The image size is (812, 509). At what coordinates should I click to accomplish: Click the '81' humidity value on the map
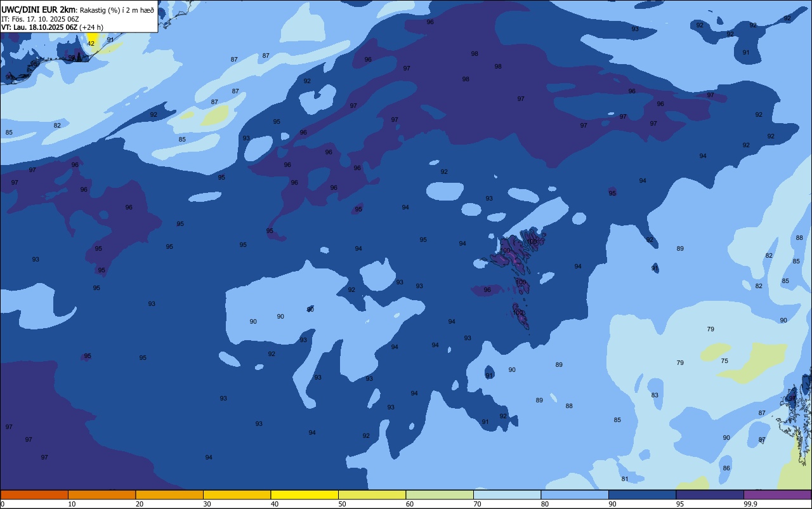coord(625,479)
